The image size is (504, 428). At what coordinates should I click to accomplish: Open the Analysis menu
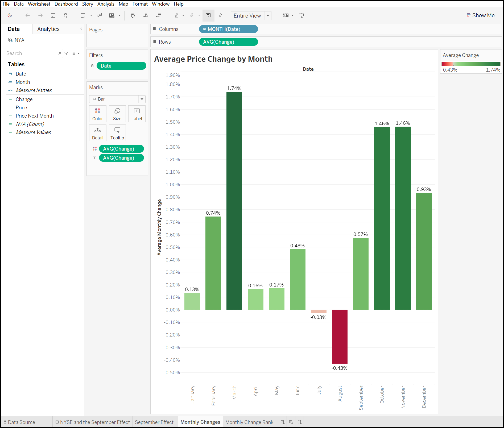[106, 4]
